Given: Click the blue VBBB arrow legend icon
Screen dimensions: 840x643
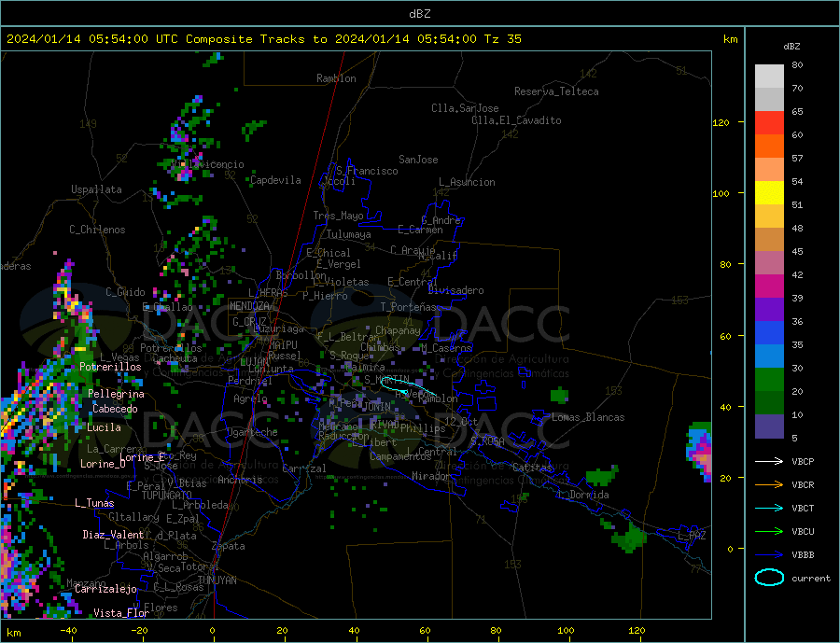Looking at the screenshot, I should (769, 555).
